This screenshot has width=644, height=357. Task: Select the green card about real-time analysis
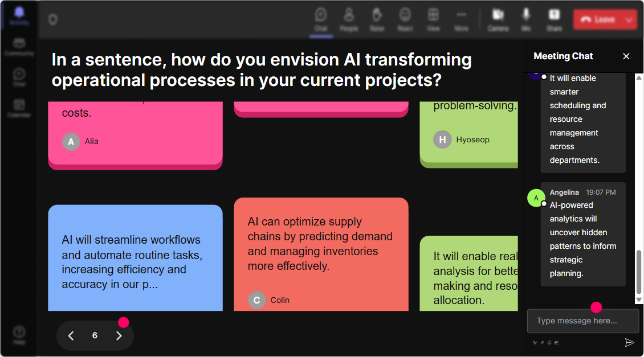click(x=468, y=273)
